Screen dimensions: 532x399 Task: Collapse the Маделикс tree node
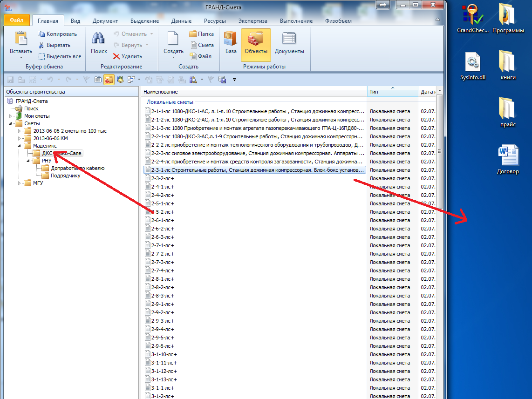point(20,146)
